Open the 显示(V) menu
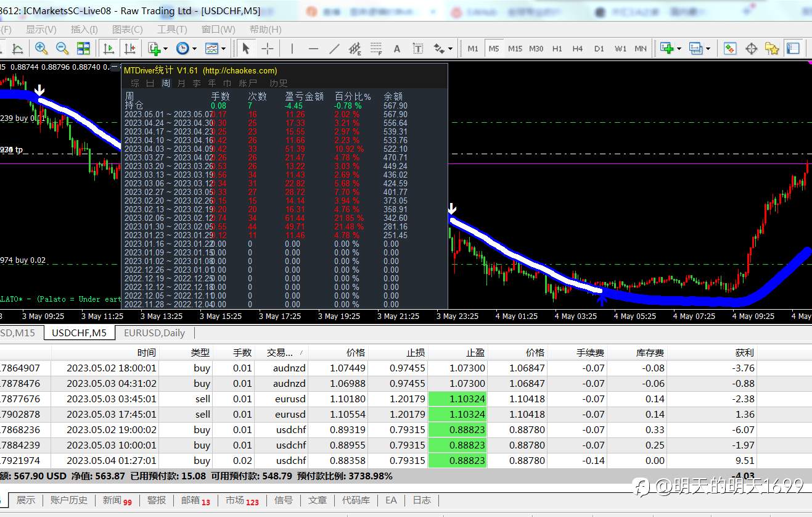 [x=41, y=30]
